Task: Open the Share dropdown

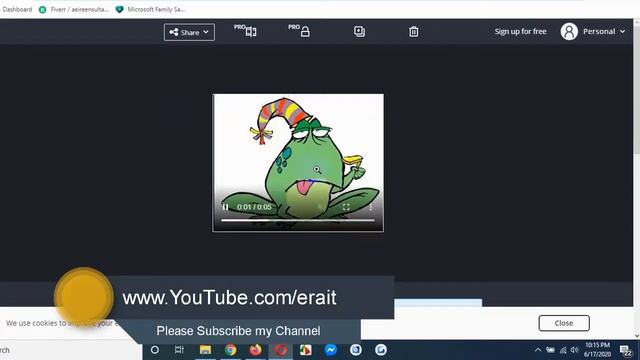Action: [189, 32]
